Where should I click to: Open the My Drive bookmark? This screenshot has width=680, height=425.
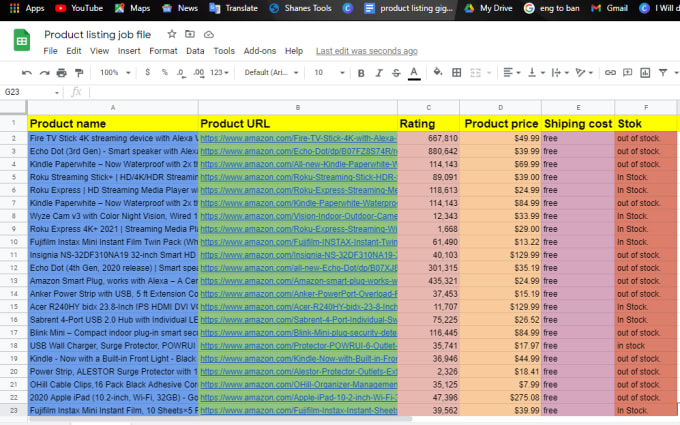(488, 8)
